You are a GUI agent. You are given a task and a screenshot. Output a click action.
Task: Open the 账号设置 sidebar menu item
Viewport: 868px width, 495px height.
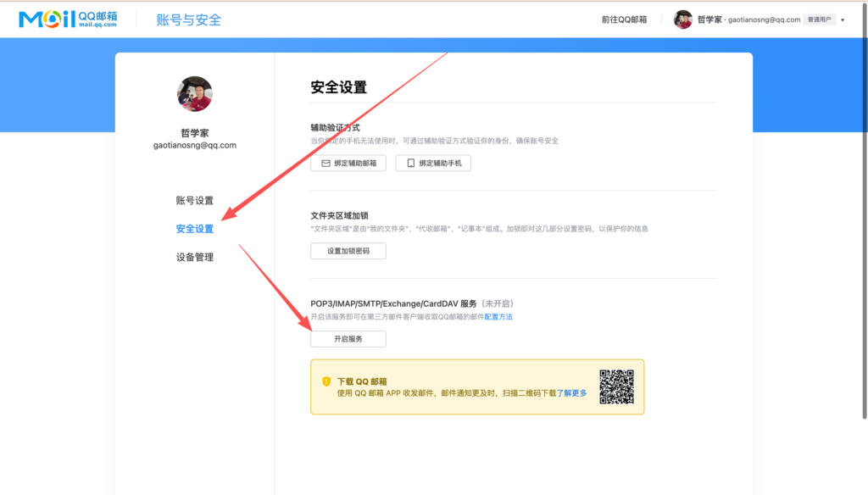click(195, 201)
